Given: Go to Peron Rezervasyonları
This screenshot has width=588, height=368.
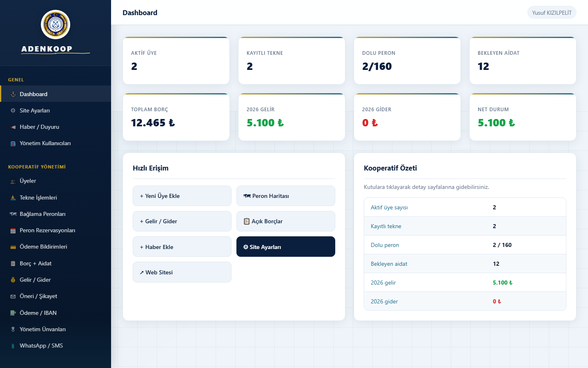Looking at the screenshot, I should 56,230.
